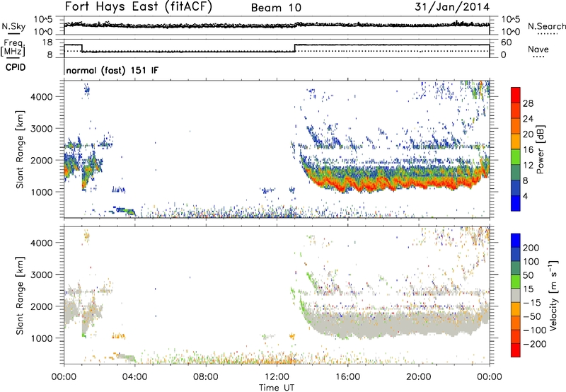
Task: Click the "08:00" time tick label
Action: 205,377
